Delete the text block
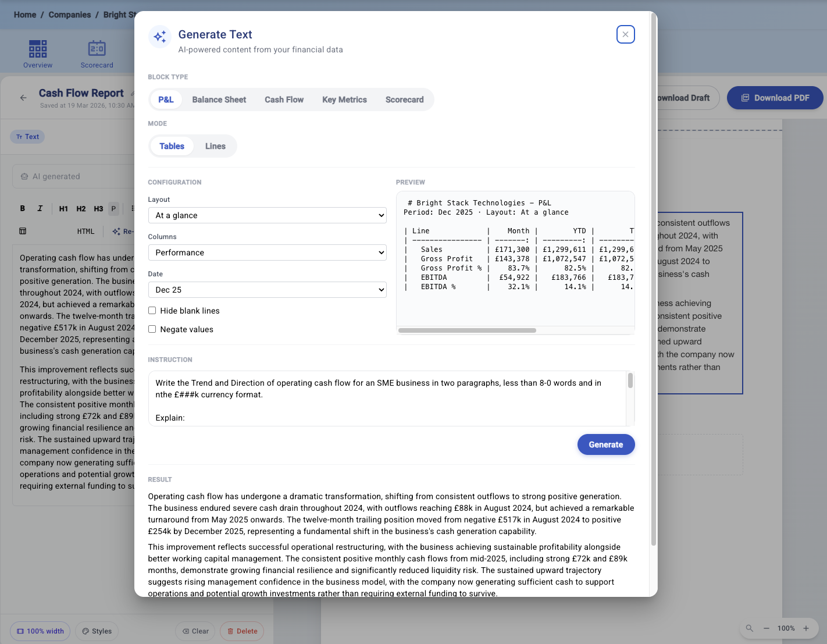Screen dimensions: 827x644 point(242,631)
